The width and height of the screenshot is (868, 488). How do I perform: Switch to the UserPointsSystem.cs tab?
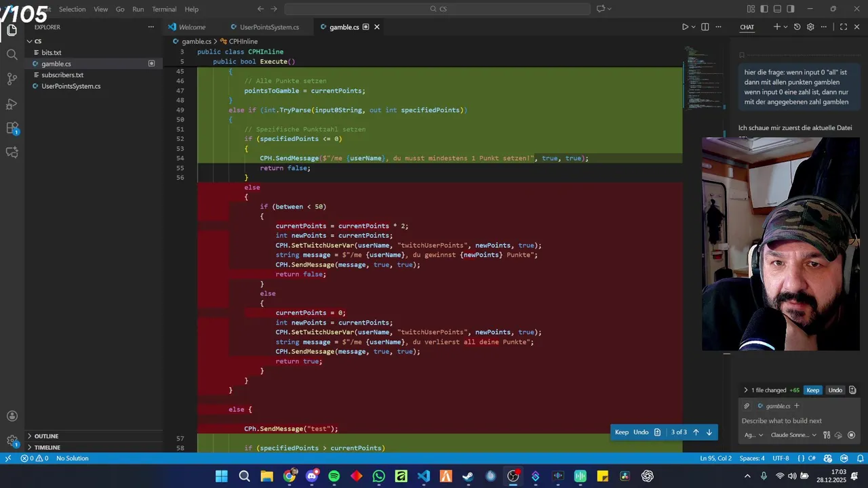(x=269, y=27)
